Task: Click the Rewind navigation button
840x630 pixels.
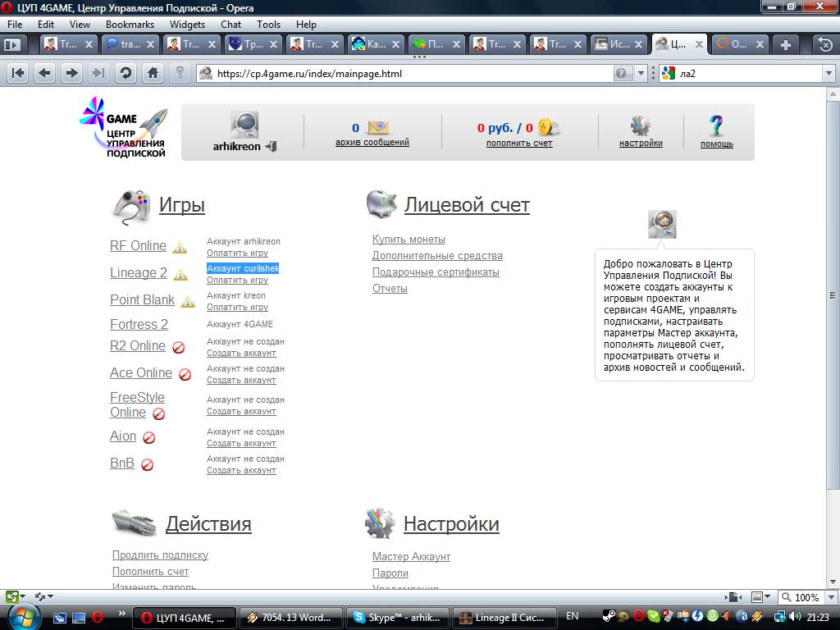Action: point(18,73)
